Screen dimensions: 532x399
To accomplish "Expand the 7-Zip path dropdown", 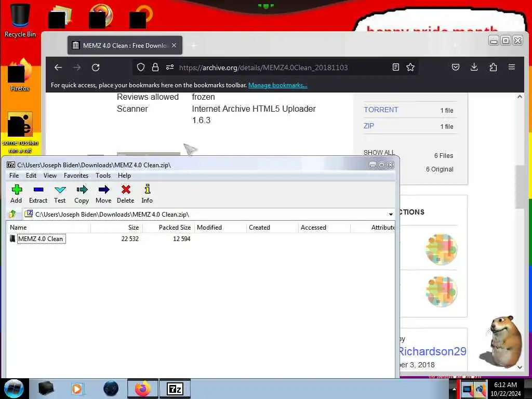I will [x=391, y=215].
